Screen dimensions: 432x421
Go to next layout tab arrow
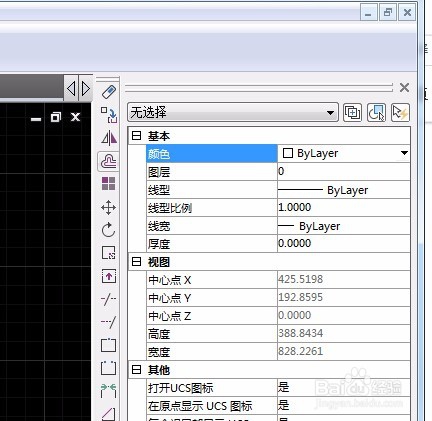click(86, 89)
